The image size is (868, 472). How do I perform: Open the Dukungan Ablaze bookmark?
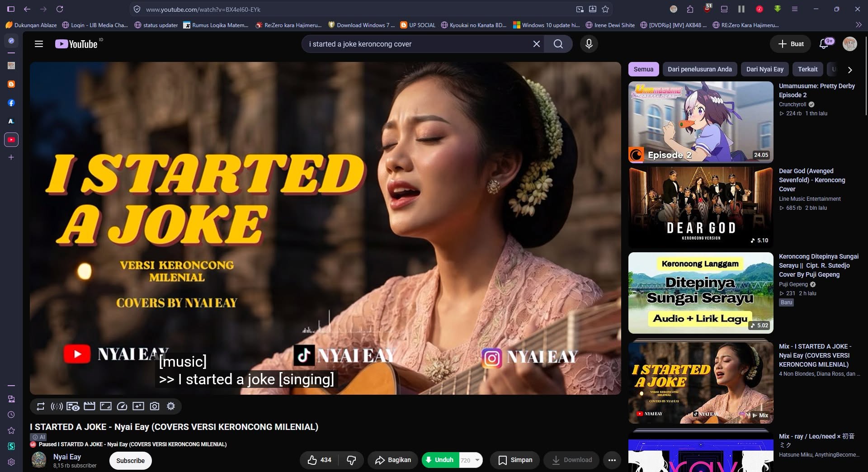click(x=31, y=25)
